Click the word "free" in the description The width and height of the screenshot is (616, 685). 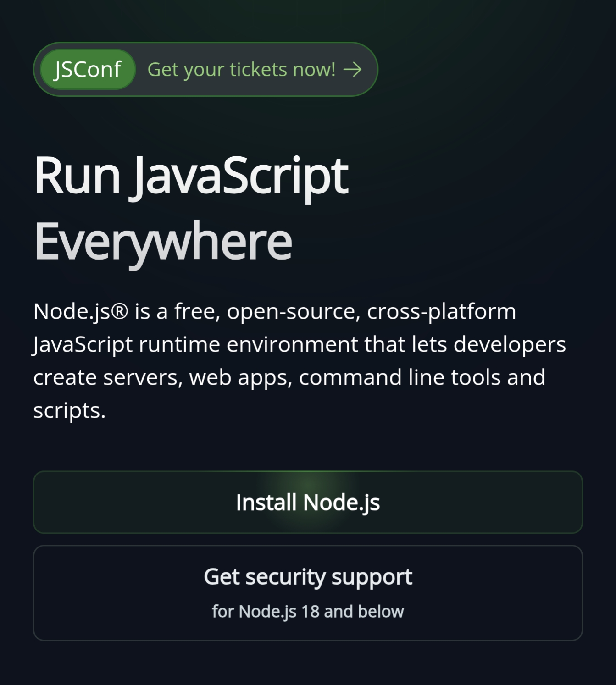coord(197,312)
